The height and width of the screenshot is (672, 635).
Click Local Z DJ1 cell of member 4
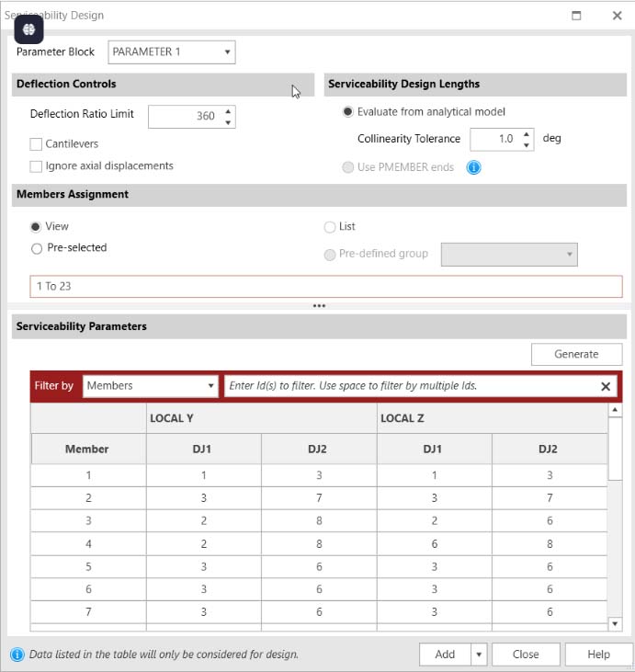pyautogui.click(x=435, y=544)
